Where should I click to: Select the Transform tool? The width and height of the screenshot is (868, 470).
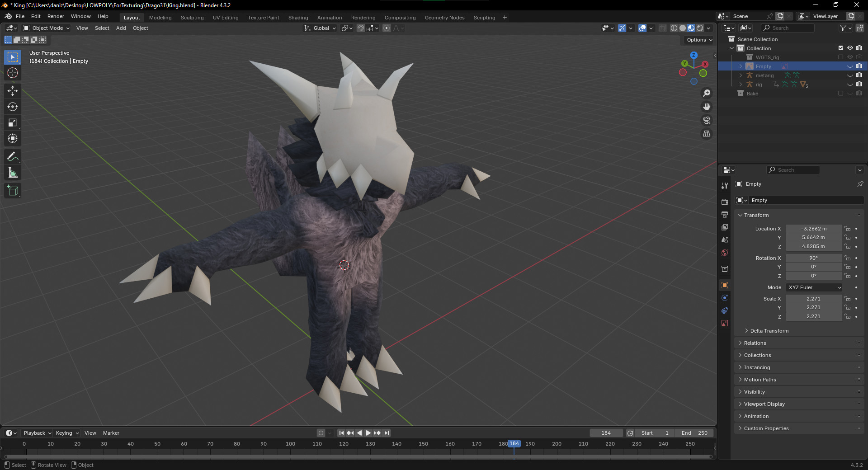pos(13,138)
